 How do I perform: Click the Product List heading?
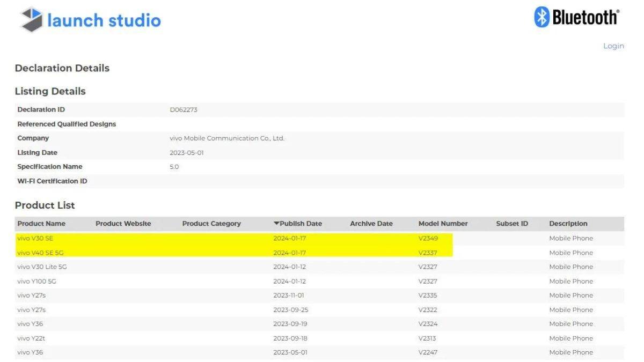click(45, 205)
